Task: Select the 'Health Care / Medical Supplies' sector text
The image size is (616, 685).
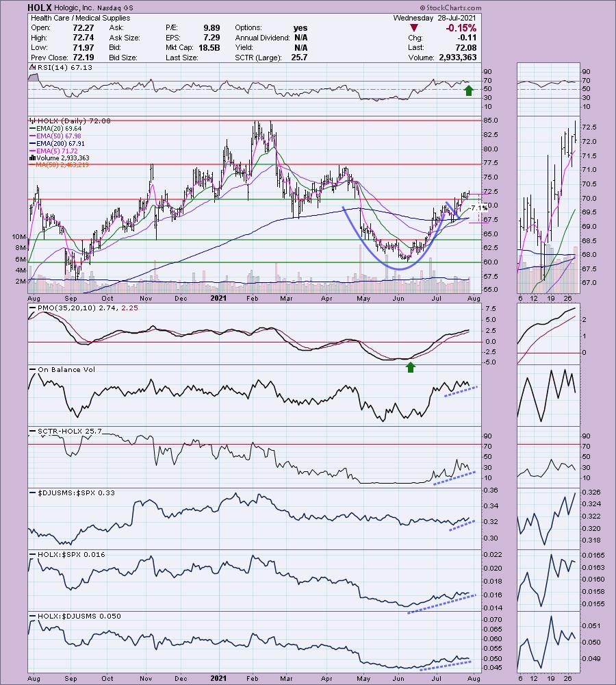Action: click(81, 18)
